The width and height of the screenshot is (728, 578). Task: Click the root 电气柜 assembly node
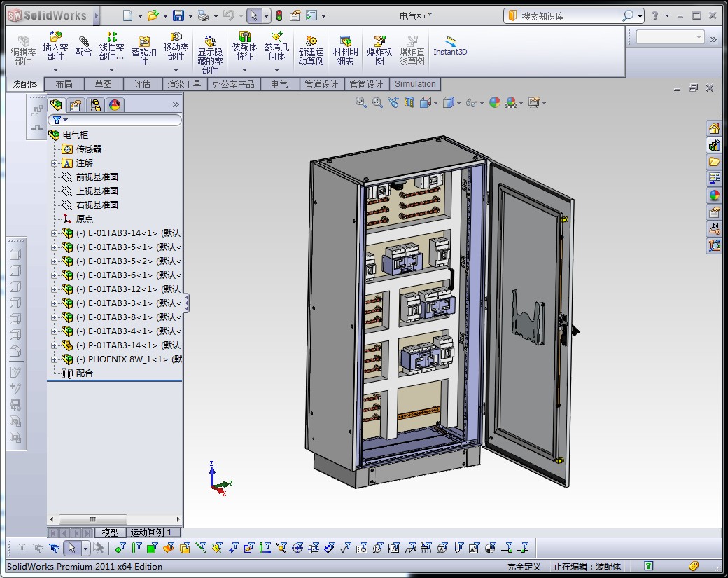coord(75,135)
